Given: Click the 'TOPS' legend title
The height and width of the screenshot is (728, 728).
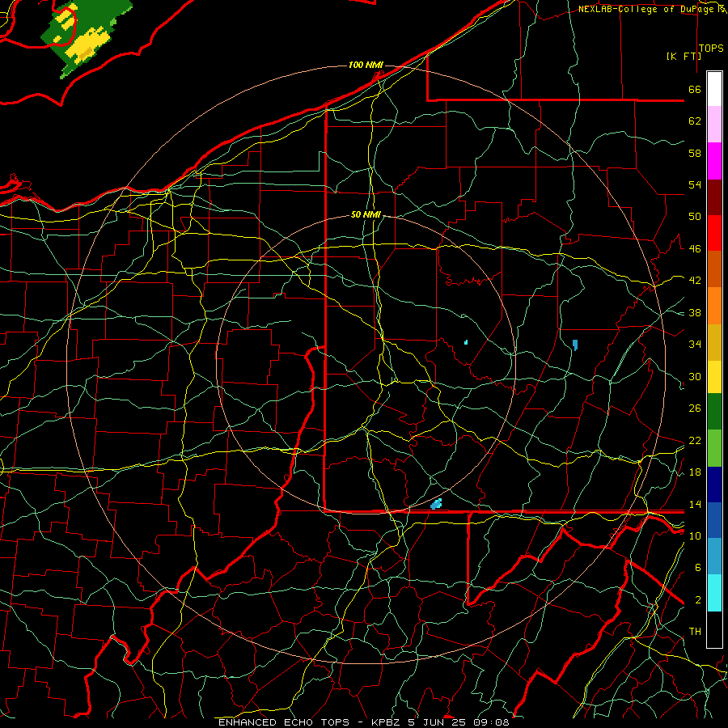Looking at the screenshot, I should tap(711, 48).
